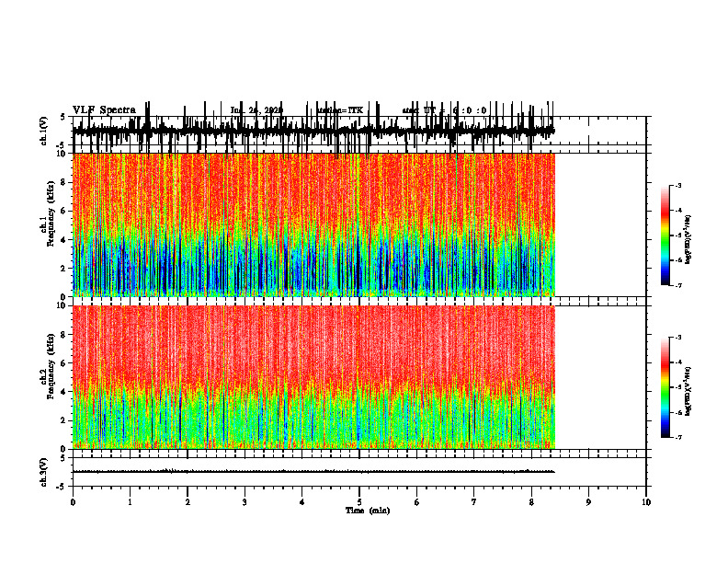Click the ch.1 color bar PSD units label
Viewport: 728px width, 563px height.
click(x=688, y=239)
